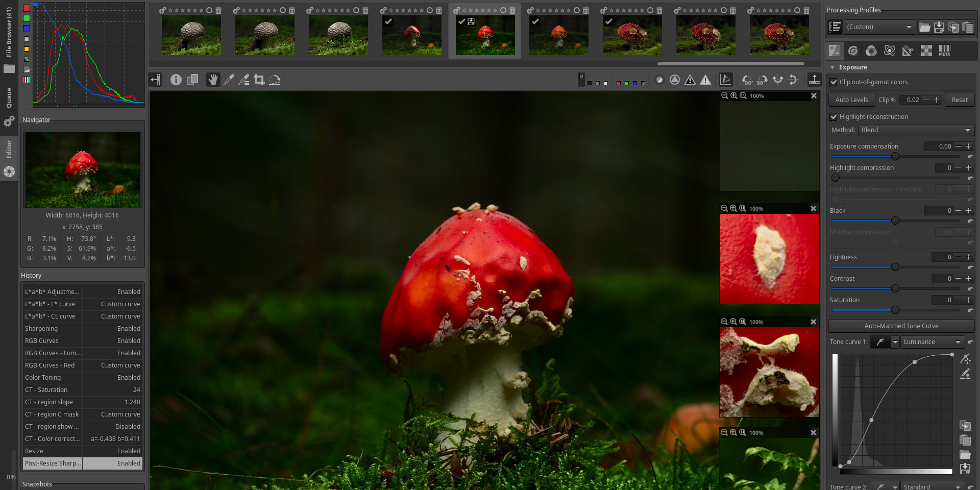Image resolution: width=980 pixels, height=490 pixels.
Task: Open the Custom processing profile dropdown
Action: pos(879,27)
